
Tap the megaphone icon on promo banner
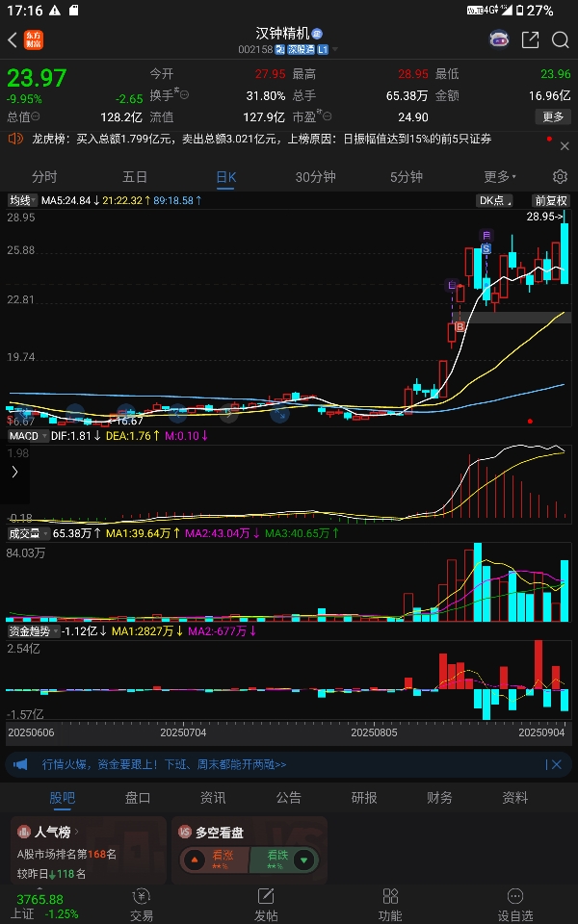coord(20,765)
